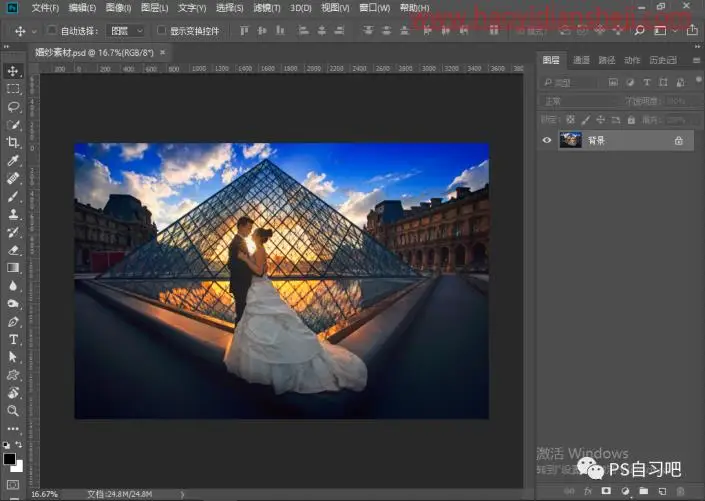Select the Horizontal Type tool
The image size is (705, 501).
tap(13, 339)
